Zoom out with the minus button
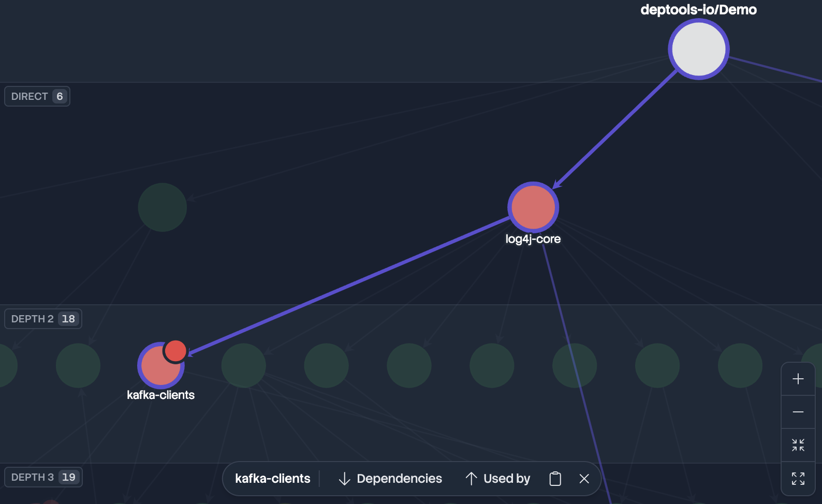The image size is (822, 504). pyautogui.click(x=798, y=412)
